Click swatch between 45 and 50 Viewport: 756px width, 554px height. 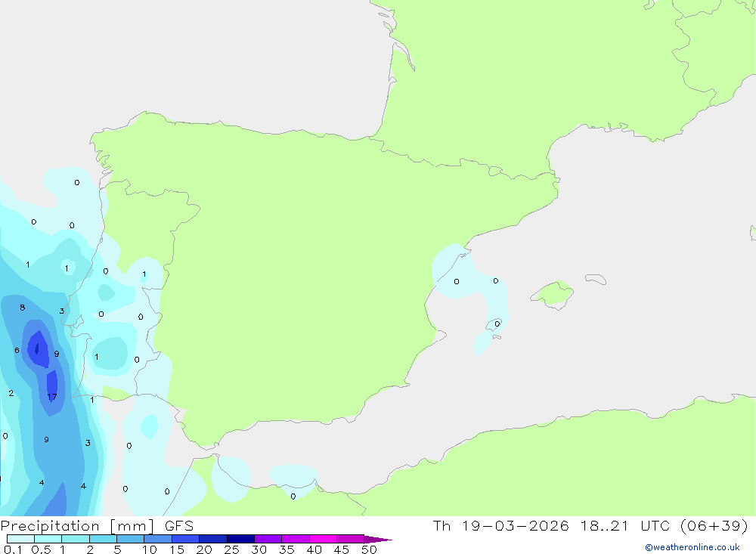pos(351,539)
